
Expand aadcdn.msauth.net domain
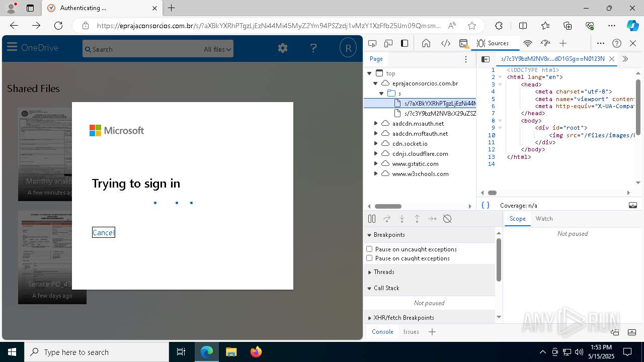pyautogui.click(x=375, y=124)
